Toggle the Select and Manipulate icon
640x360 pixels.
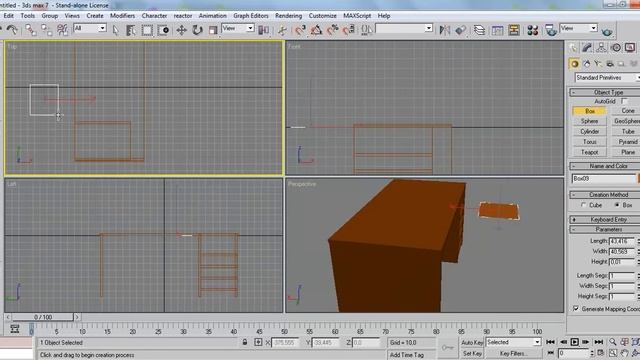pyautogui.click(x=282, y=30)
